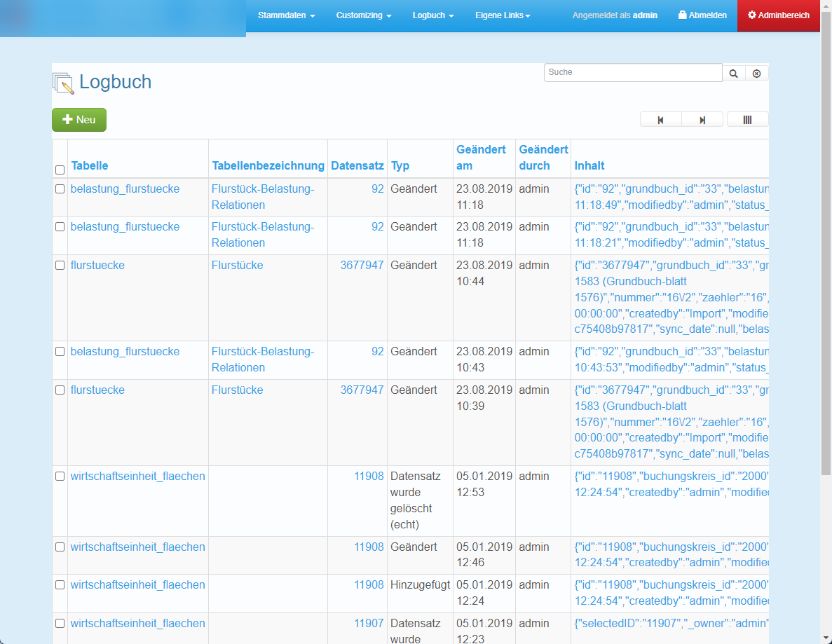Open Flurstücke label in 10:44 row
Image resolution: width=832 pixels, height=644 pixels.
coord(237,266)
